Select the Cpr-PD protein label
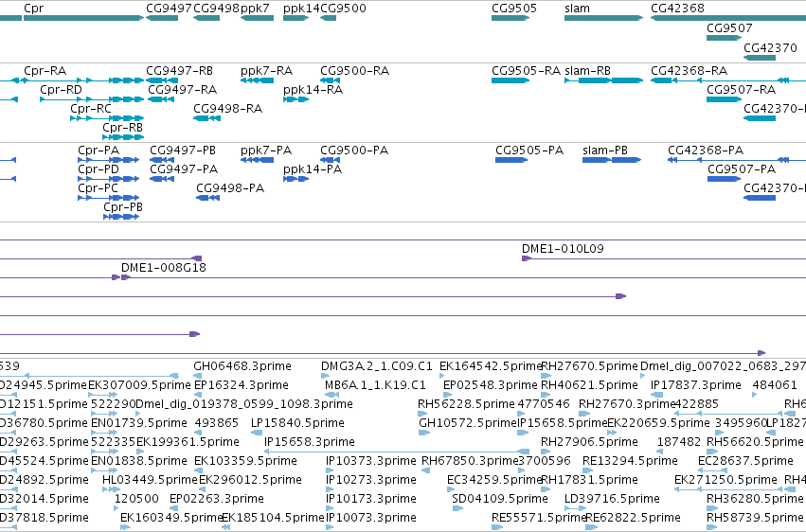 pos(99,169)
